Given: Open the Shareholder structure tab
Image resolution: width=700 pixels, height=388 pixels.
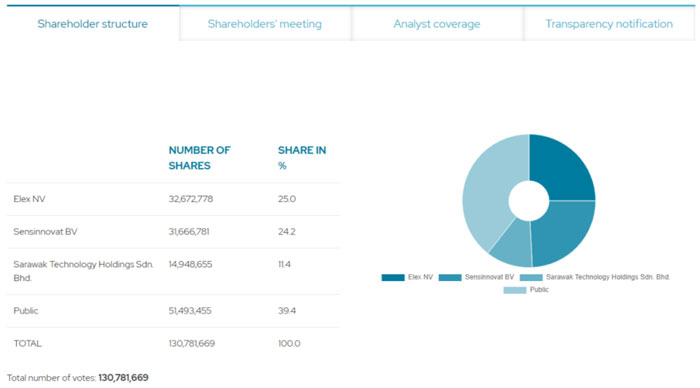Looking at the screenshot, I should (x=92, y=24).
